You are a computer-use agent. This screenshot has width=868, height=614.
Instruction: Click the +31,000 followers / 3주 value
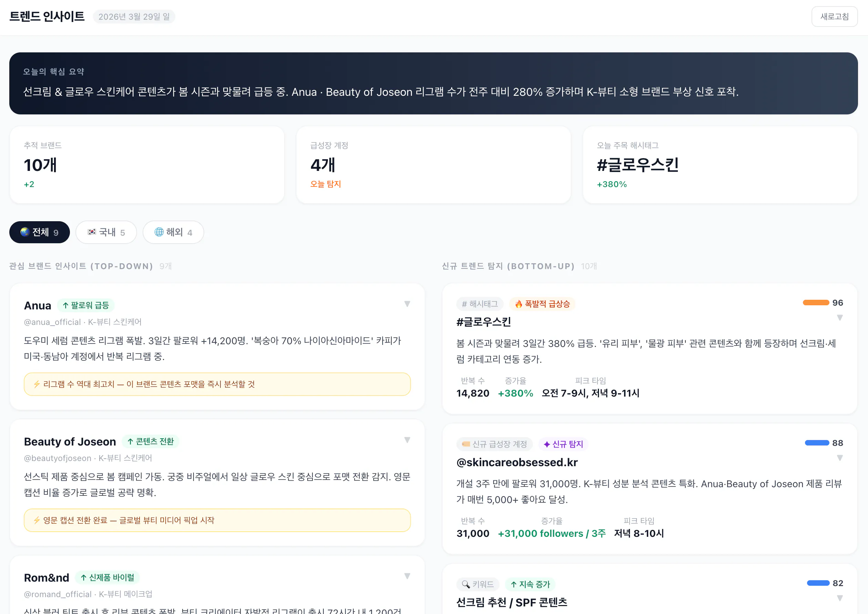pos(552,534)
